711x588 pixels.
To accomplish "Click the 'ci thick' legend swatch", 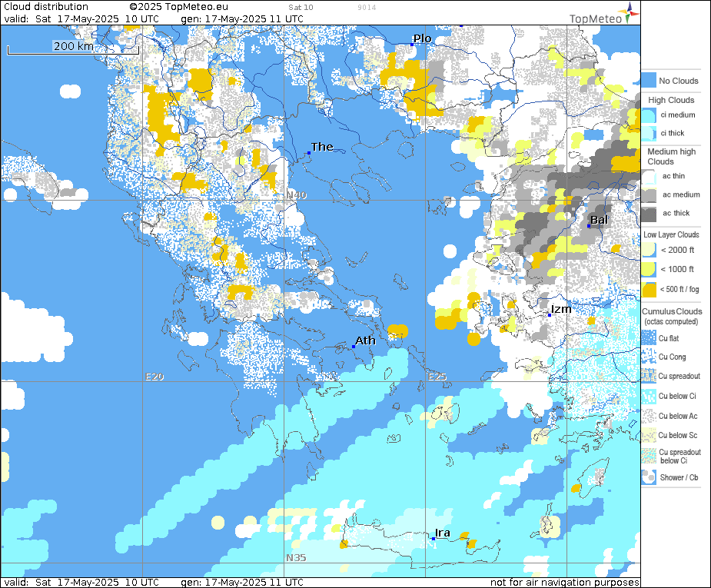I will pos(649,133).
